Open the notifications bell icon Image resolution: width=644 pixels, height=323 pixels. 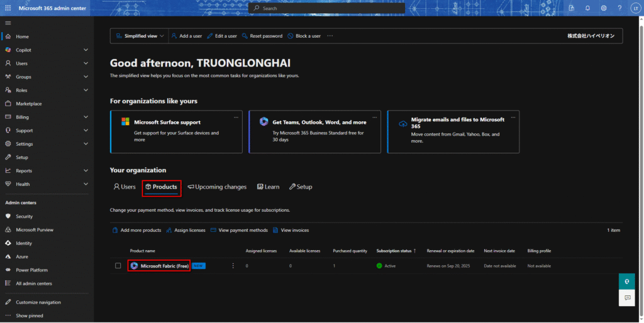[x=587, y=8]
